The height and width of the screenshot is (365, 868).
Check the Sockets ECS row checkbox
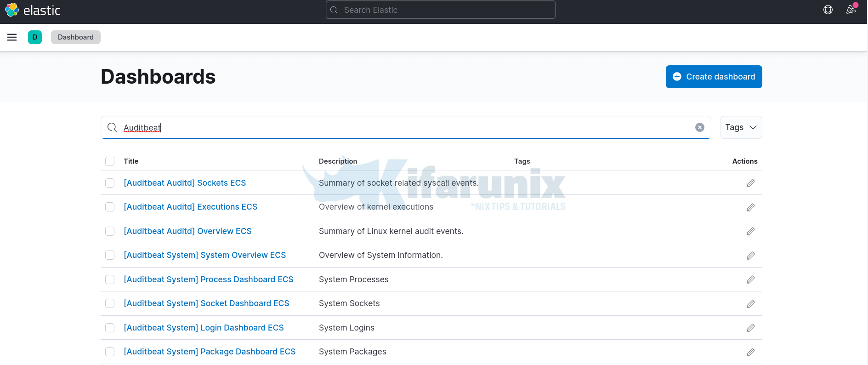(x=110, y=183)
